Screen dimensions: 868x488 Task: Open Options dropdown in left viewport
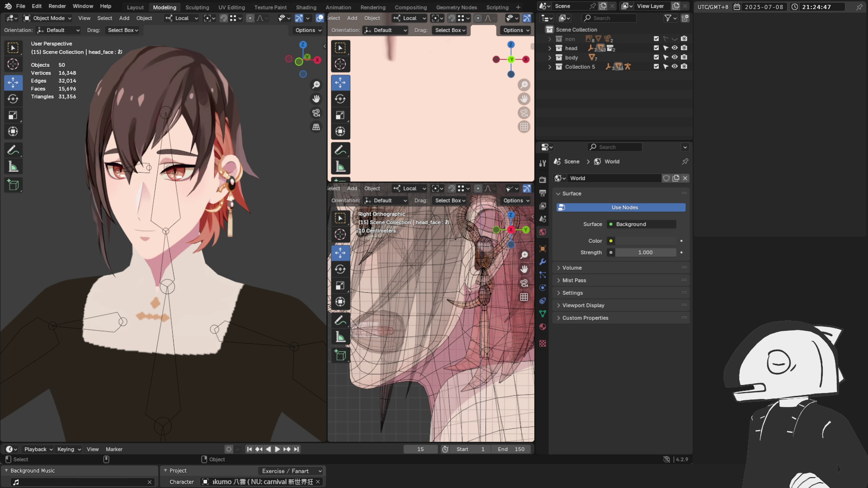click(308, 30)
